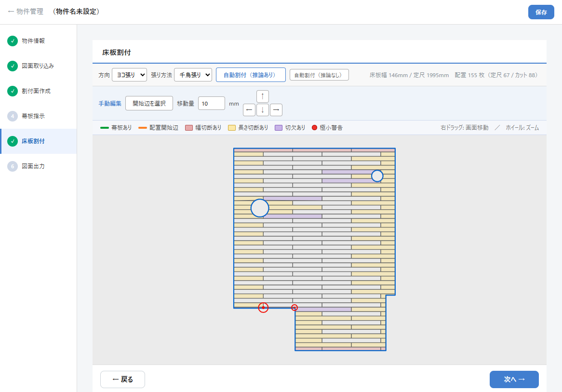This screenshot has width=562, height=392.
Task: Click the step 6 circle icon for 図面出力
Action: (x=13, y=166)
